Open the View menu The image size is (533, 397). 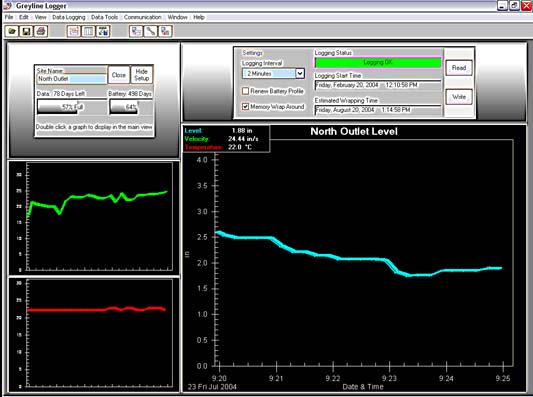coord(40,17)
